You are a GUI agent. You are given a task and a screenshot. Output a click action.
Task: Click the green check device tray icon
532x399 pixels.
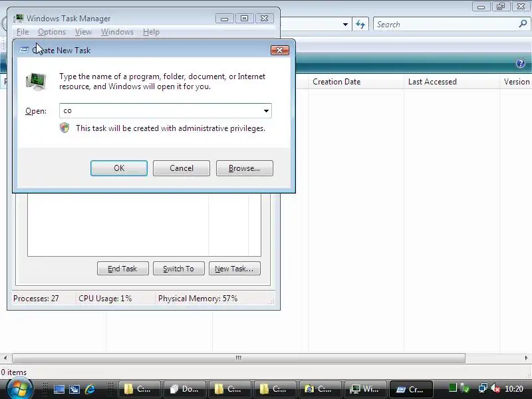pos(465,389)
